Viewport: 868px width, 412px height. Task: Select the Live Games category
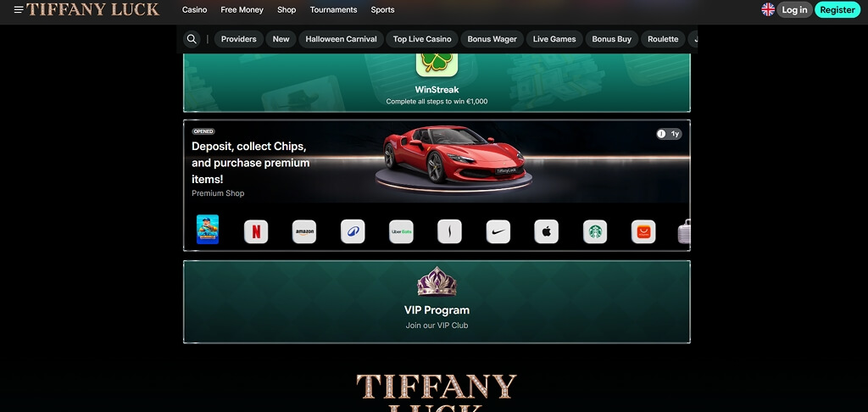(554, 39)
